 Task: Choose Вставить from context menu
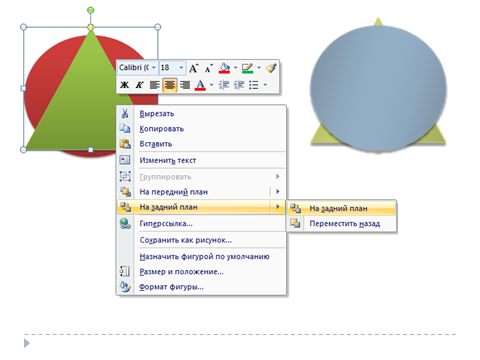[201, 144]
